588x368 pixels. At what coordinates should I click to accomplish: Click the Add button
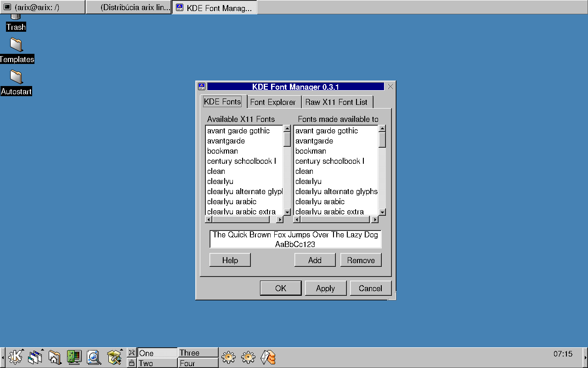pos(315,260)
